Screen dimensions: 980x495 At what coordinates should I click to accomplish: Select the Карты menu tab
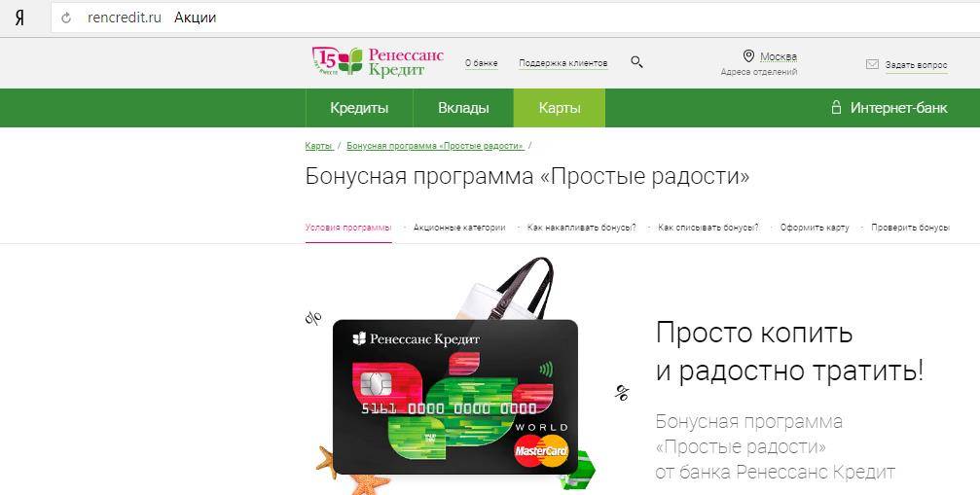[x=560, y=108]
